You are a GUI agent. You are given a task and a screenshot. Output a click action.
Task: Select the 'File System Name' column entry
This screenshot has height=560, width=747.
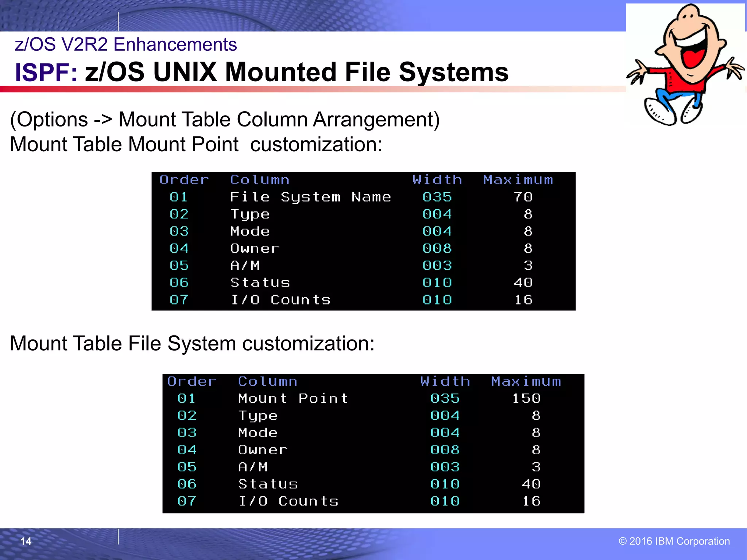(x=310, y=197)
